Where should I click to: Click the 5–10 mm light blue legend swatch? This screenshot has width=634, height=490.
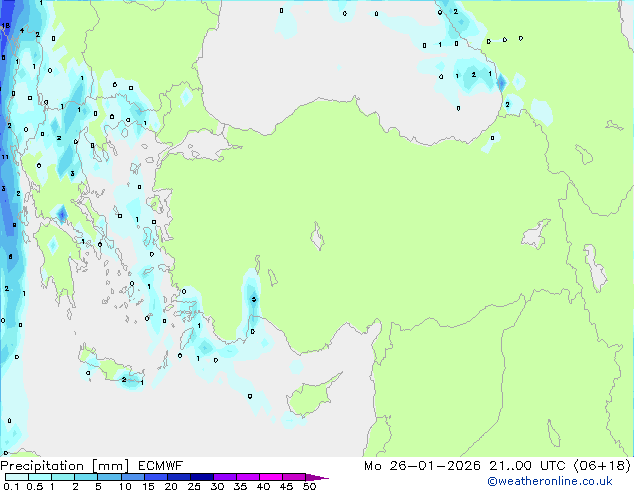point(109,477)
